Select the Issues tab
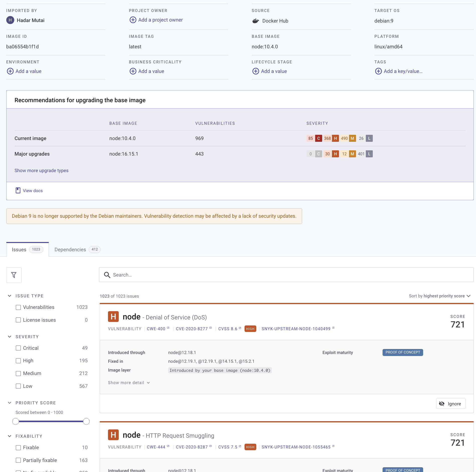The height and width of the screenshot is (472, 476). tap(19, 249)
